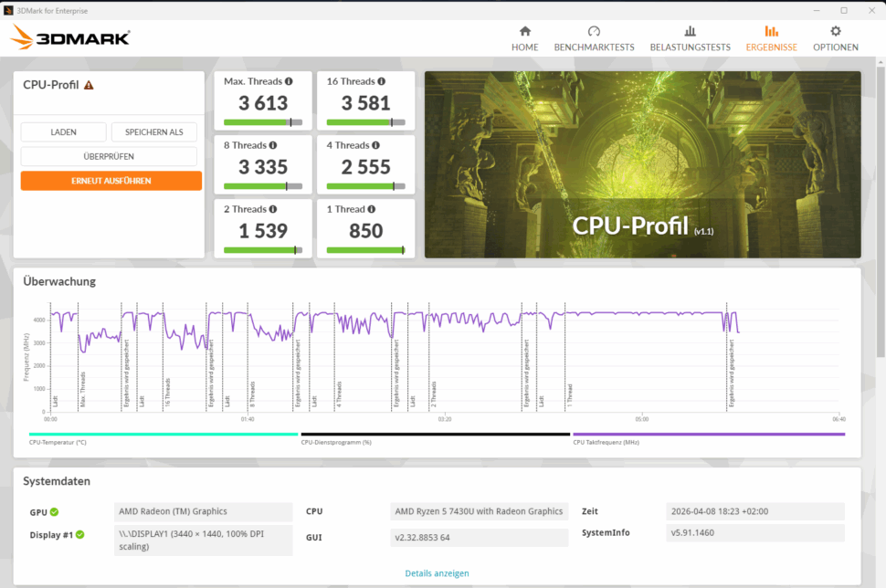Select the BENCHMARKTESTS menu label
The width and height of the screenshot is (886, 588).
point(594,47)
